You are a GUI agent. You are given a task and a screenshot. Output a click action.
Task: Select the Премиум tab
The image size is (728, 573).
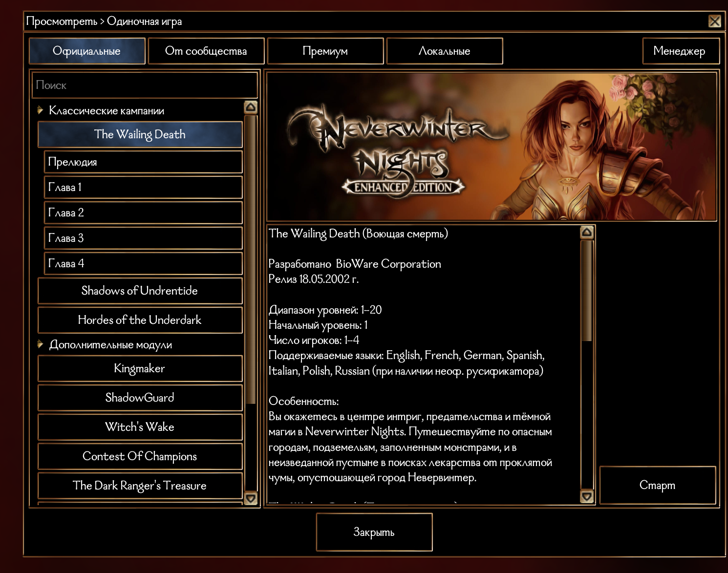[x=325, y=51]
